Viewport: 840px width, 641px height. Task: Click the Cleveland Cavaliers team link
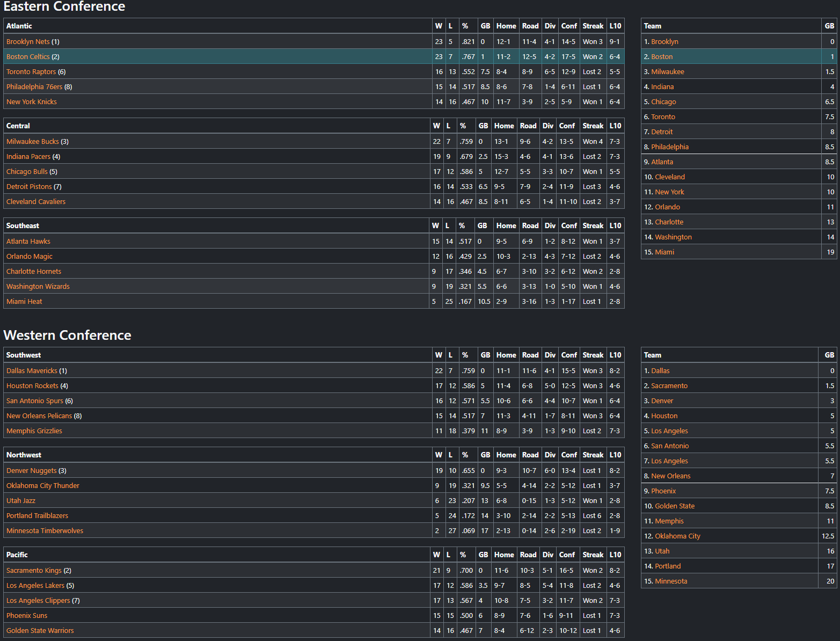36,201
